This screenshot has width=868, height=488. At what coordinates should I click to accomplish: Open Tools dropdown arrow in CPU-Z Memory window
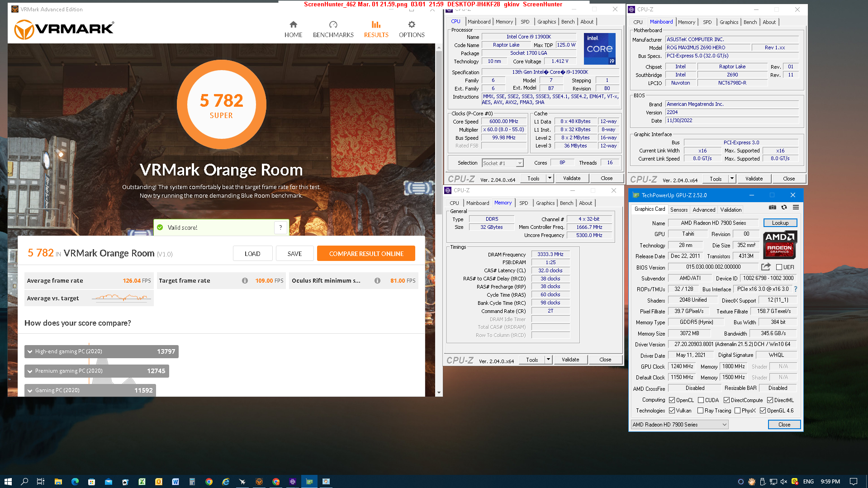(548, 360)
